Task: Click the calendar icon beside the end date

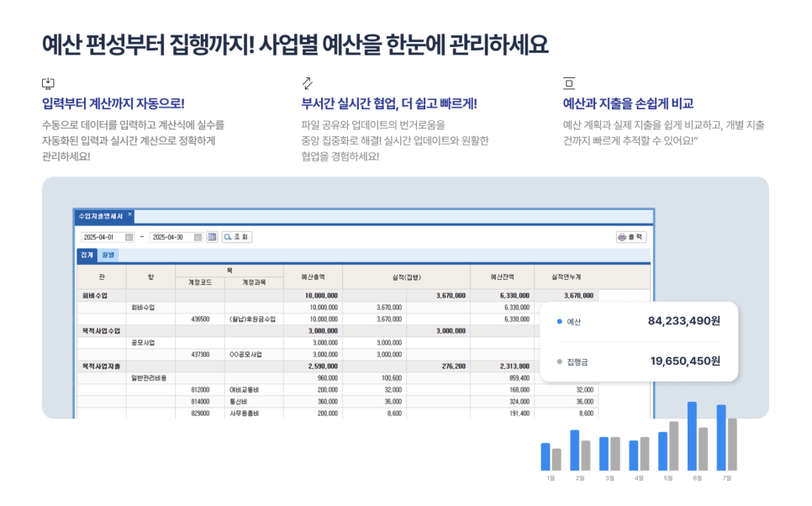Action: pos(197,238)
